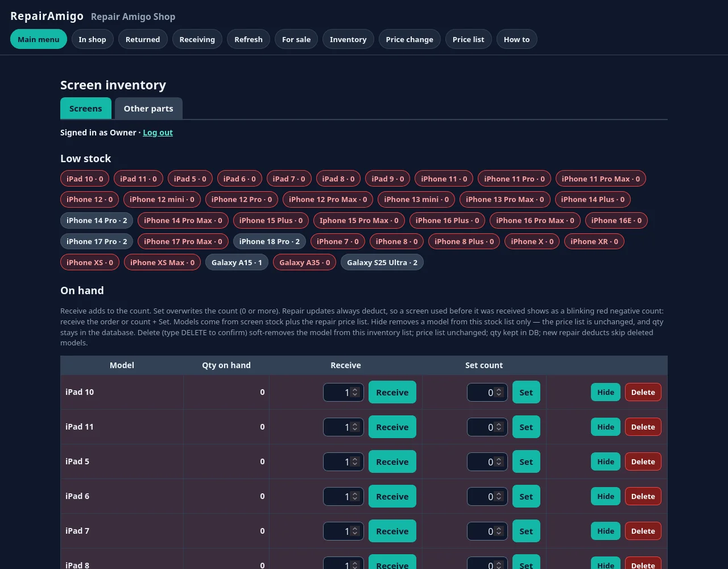The height and width of the screenshot is (569, 728).
Task: Click the iPad 6 set count stepper
Action: coord(499,496)
